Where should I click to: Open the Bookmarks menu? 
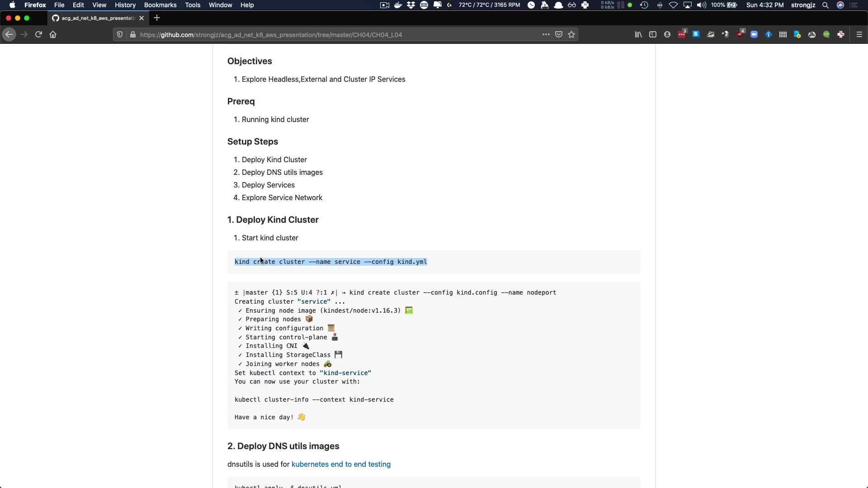160,5
